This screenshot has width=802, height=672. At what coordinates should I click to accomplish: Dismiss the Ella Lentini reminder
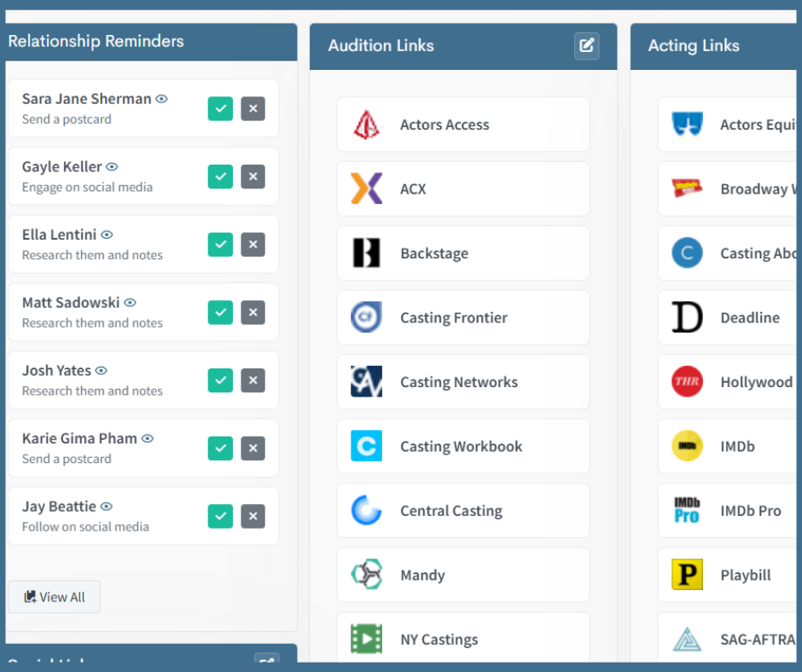point(253,245)
